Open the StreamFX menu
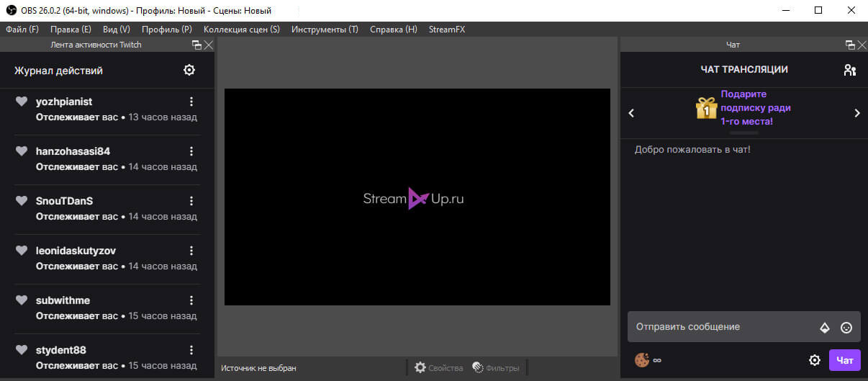Image resolution: width=868 pixels, height=381 pixels. pyautogui.click(x=447, y=30)
